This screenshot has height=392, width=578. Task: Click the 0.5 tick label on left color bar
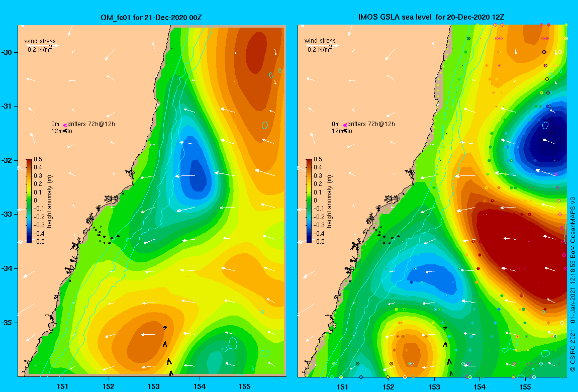point(38,159)
